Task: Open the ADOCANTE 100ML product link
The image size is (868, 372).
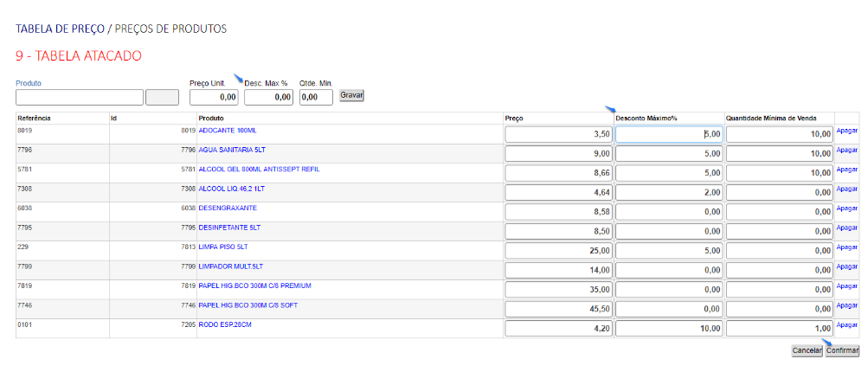Action: [x=228, y=131]
